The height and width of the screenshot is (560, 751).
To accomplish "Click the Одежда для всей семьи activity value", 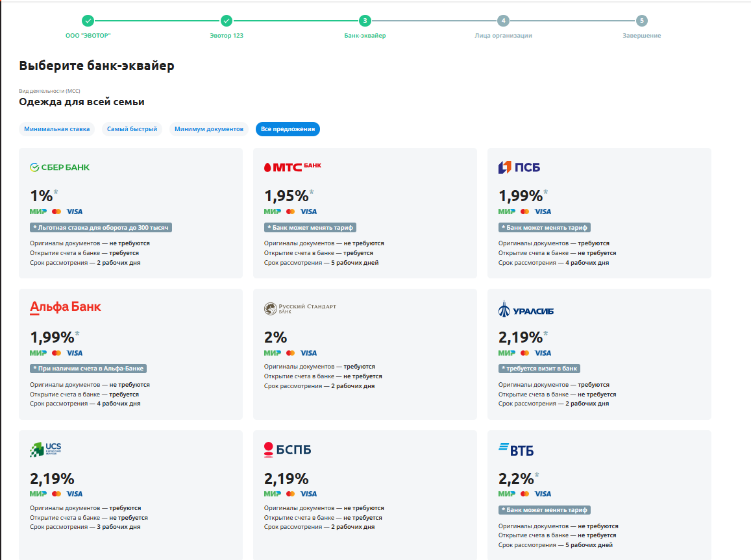I will 82,102.
